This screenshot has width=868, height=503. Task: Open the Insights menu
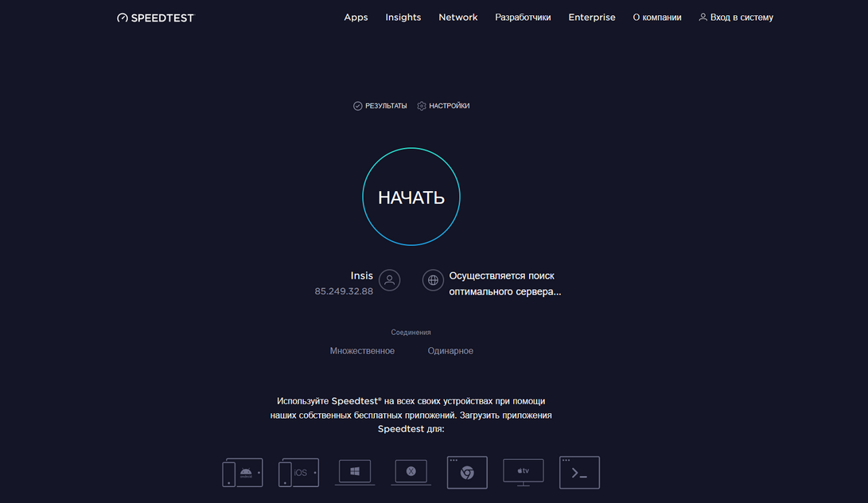pos(403,18)
